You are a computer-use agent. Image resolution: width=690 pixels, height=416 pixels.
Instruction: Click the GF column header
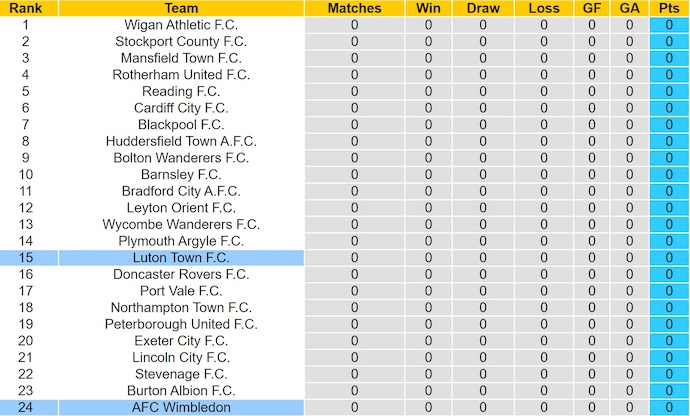click(592, 8)
